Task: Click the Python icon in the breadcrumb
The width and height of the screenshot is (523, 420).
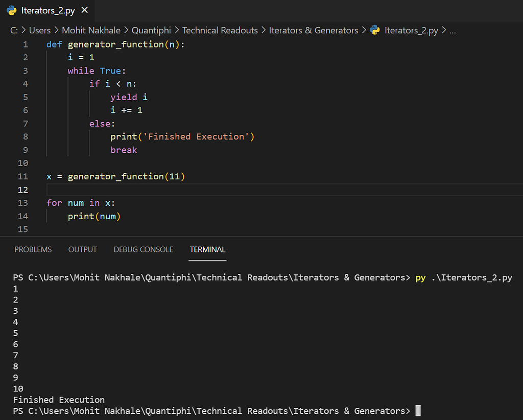Action: pos(375,30)
